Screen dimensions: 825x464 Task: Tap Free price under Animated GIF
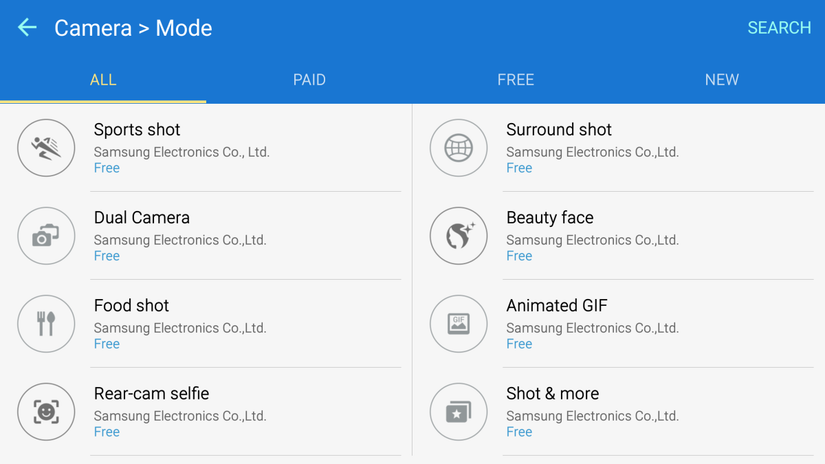pos(519,344)
